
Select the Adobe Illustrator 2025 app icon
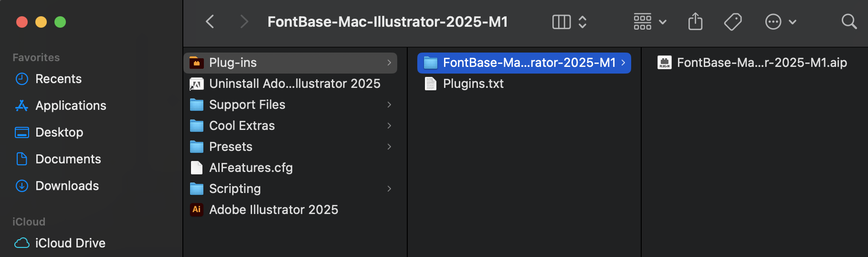[197, 210]
